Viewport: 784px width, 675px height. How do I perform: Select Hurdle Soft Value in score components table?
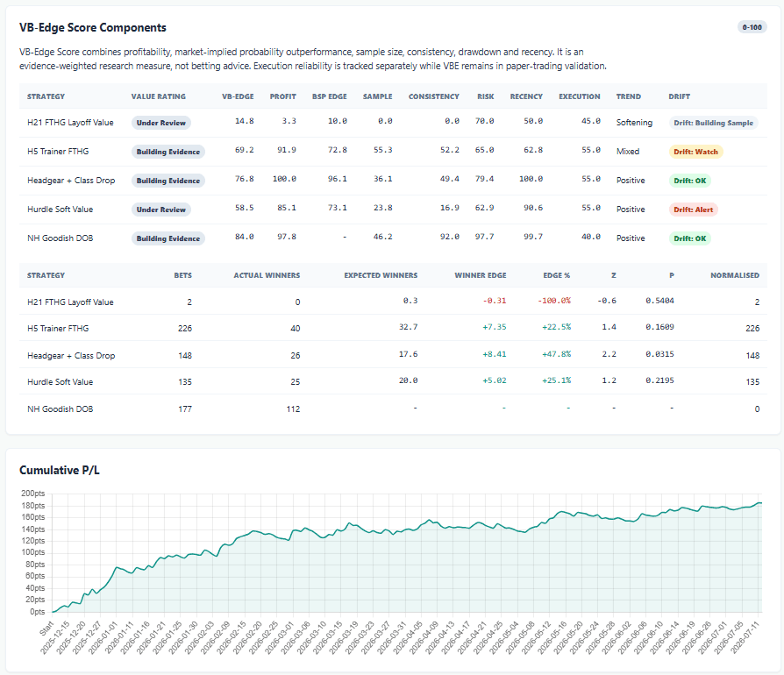coord(60,210)
